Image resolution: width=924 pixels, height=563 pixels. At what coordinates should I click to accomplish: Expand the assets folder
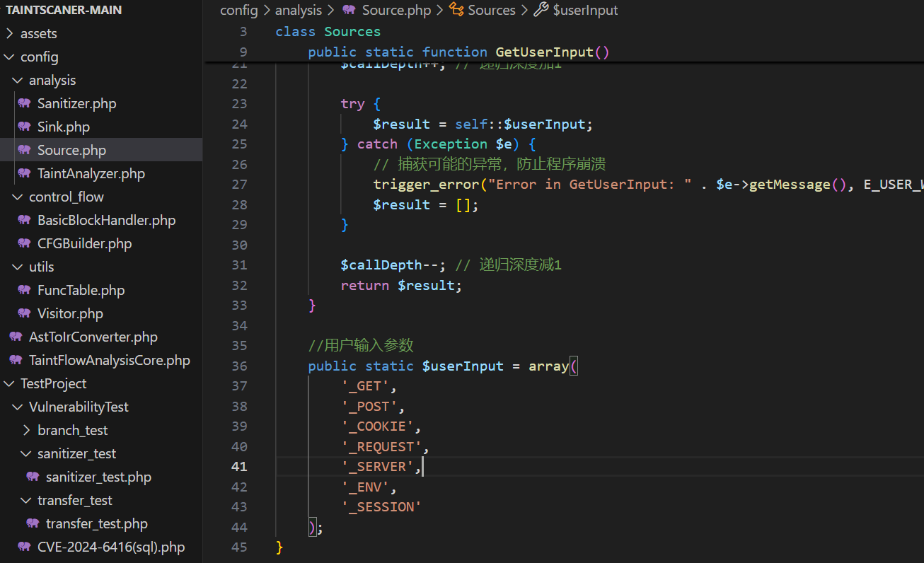tap(10, 33)
